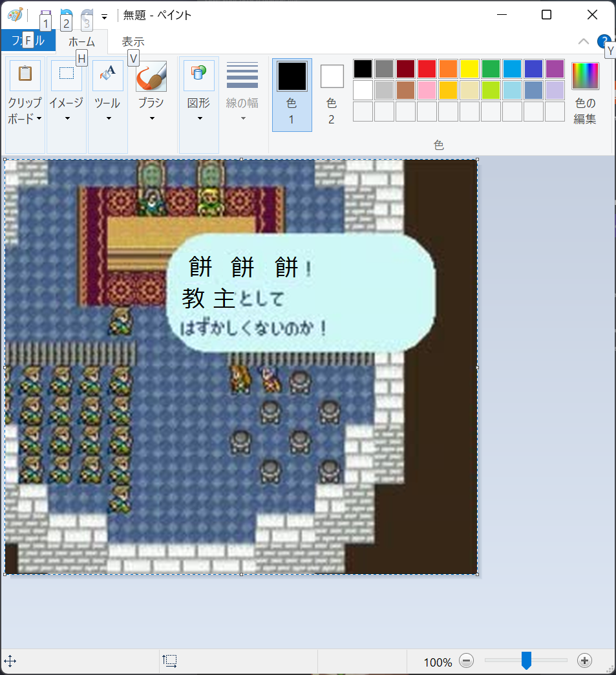Open the 図形 shapes icon

199,74
